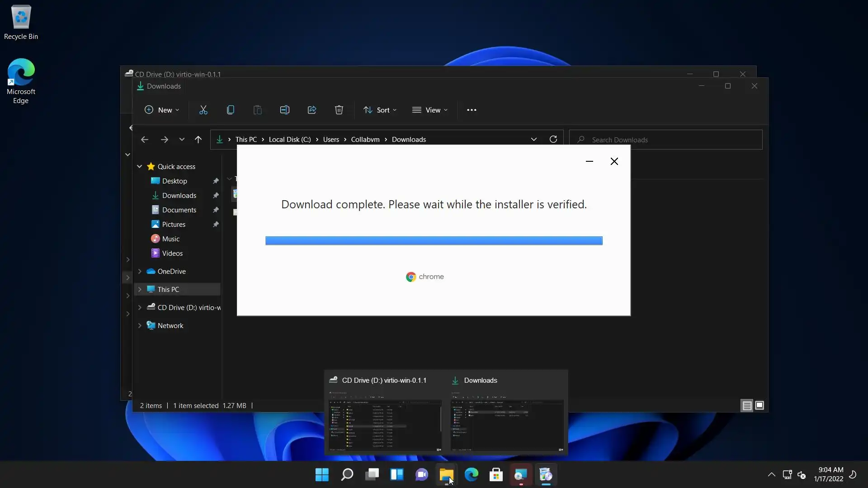Switch to large thumbnails view toggle

(x=759, y=406)
